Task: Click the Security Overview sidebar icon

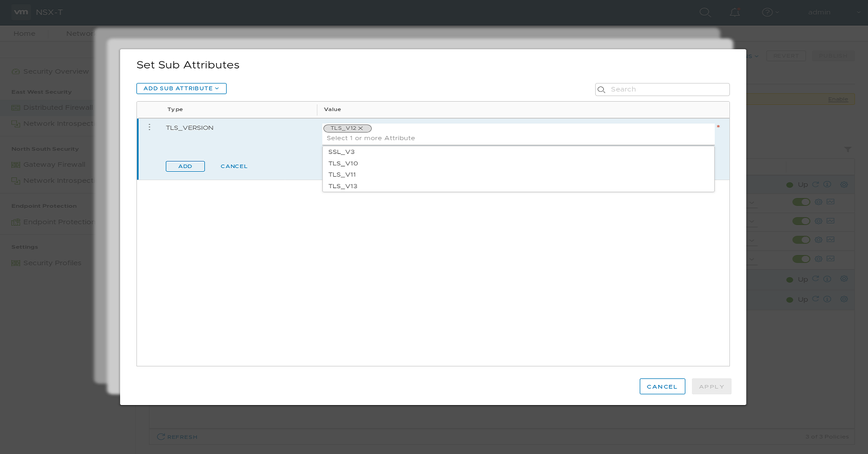Action: (16, 72)
